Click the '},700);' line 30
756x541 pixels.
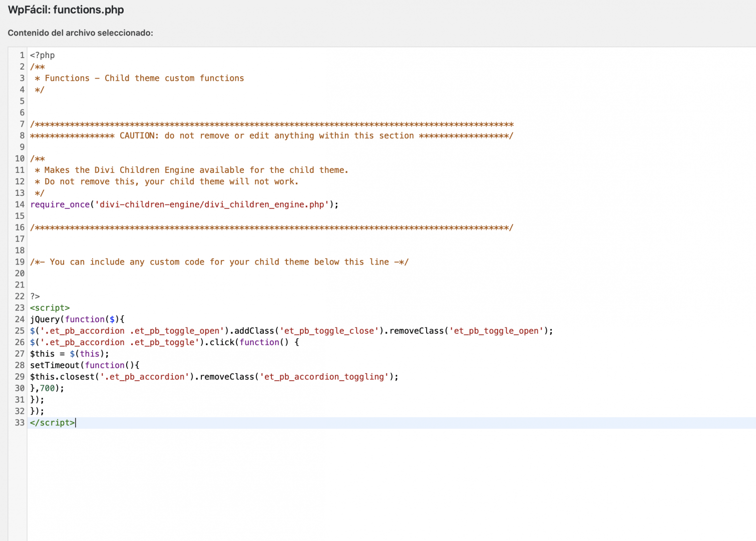[x=47, y=389]
